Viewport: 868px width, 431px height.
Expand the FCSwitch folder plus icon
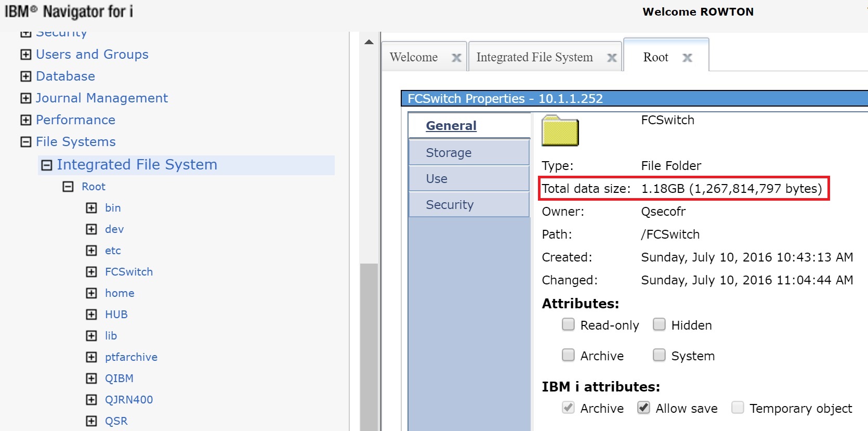pyautogui.click(x=91, y=272)
